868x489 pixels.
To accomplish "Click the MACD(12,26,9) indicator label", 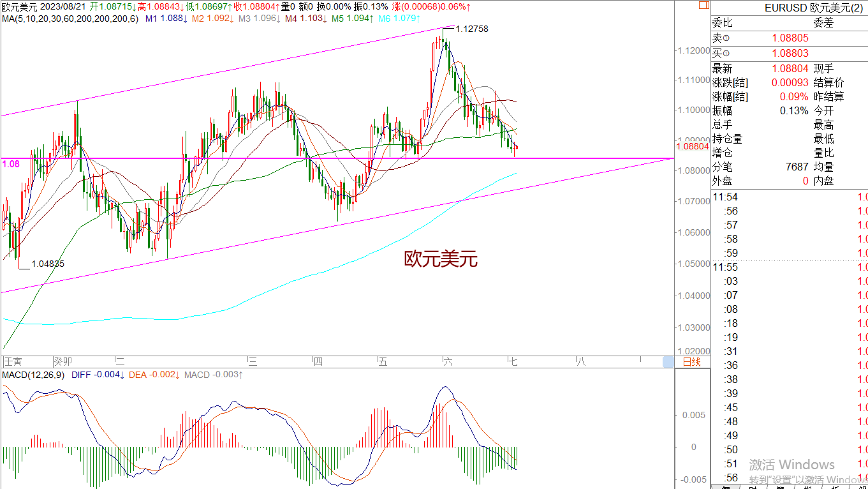I will tap(33, 375).
